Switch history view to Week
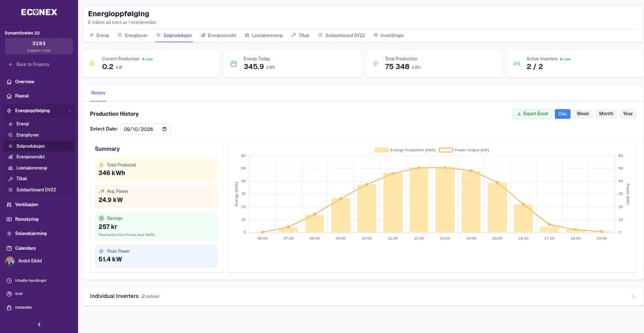The width and height of the screenshot is (644, 333). click(x=583, y=114)
